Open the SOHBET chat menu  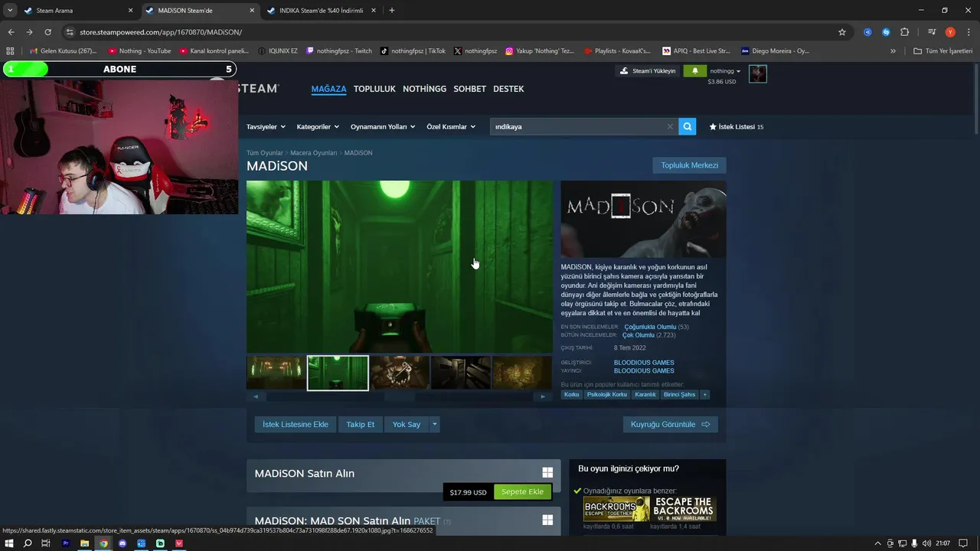pos(469,89)
